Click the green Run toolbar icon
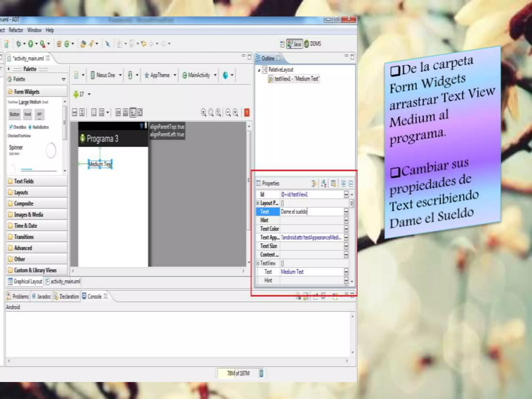The image size is (532, 399). [31, 44]
